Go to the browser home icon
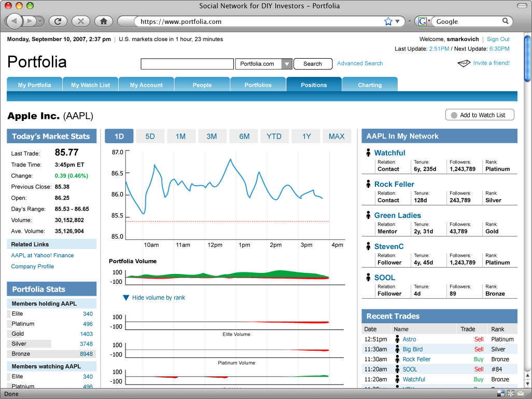Screen dimensions: 532x399 point(104,21)
